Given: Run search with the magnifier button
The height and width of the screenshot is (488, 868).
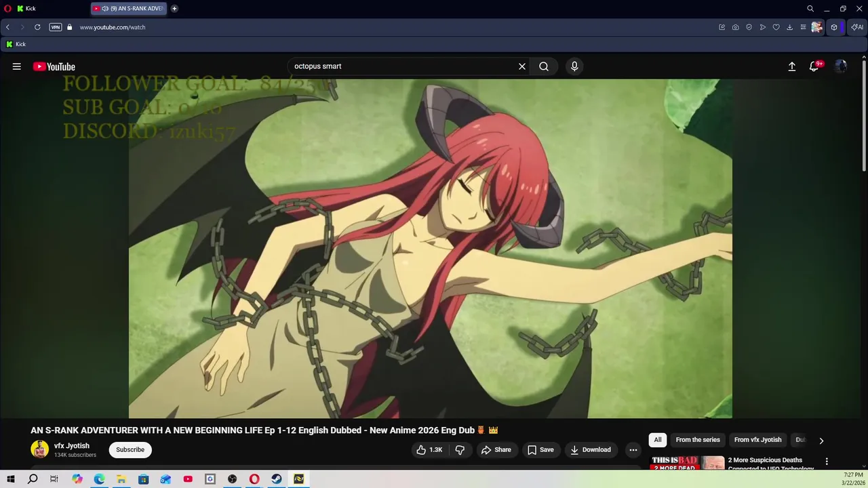Looking at the screenshot, I should coord(544,66).
